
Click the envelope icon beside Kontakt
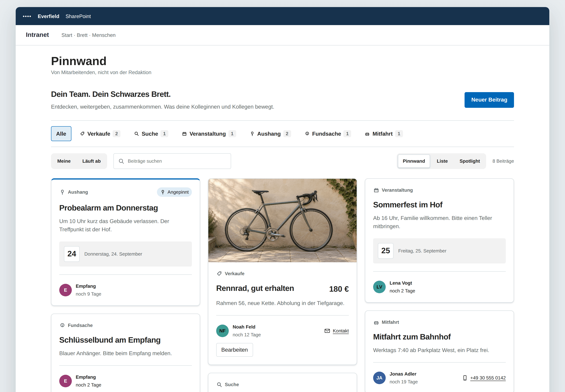tap(327, 331)
